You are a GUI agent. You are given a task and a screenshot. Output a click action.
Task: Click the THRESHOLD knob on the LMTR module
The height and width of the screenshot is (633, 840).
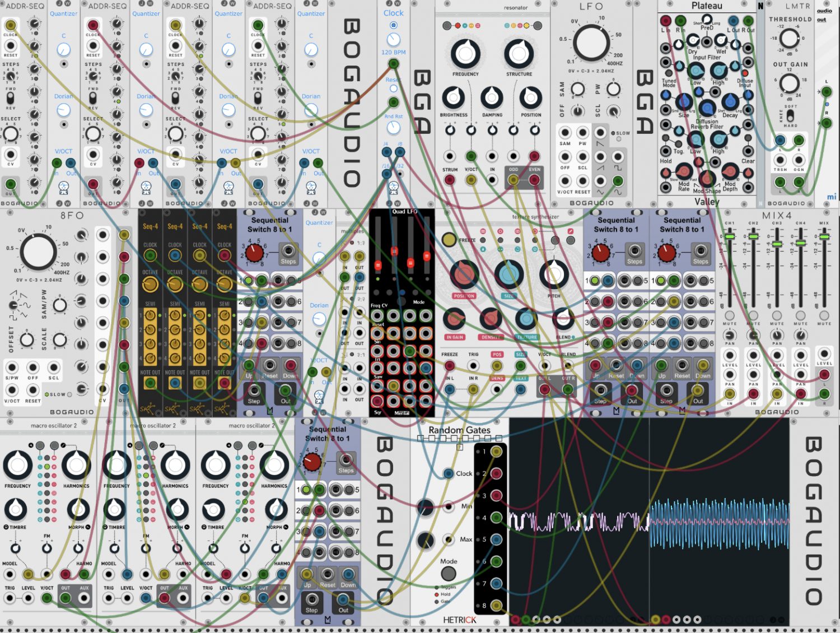[790, 39]
